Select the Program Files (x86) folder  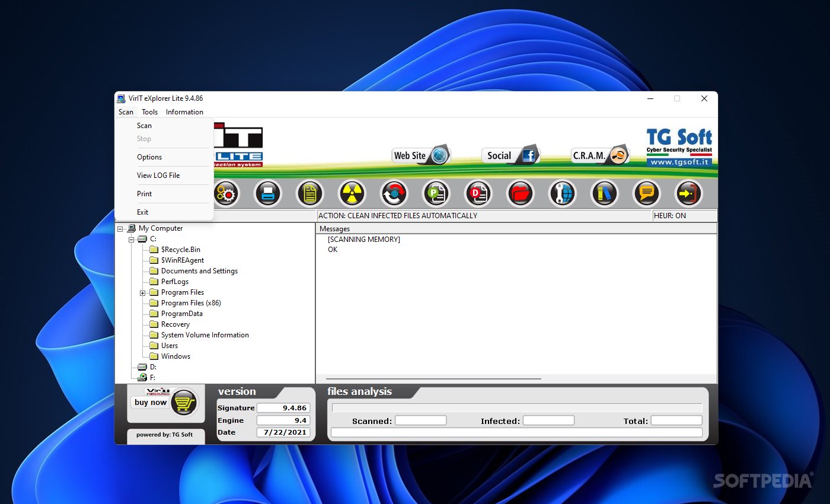(191, 303)
